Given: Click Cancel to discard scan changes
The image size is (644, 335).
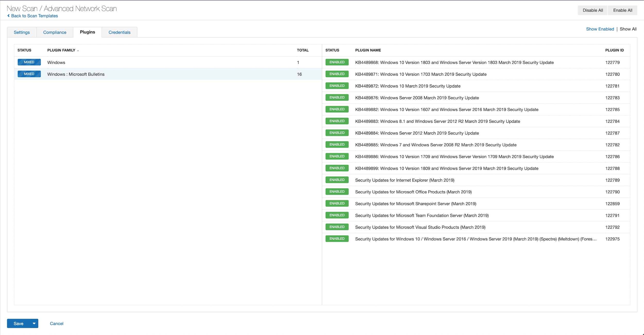Looking at the screenshot, I should (x=56, y=323).
